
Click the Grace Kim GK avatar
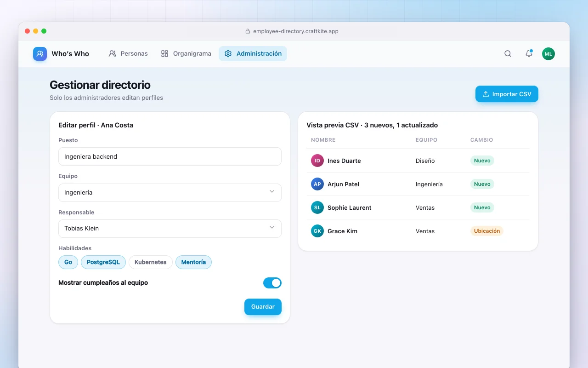pos(317,231)
